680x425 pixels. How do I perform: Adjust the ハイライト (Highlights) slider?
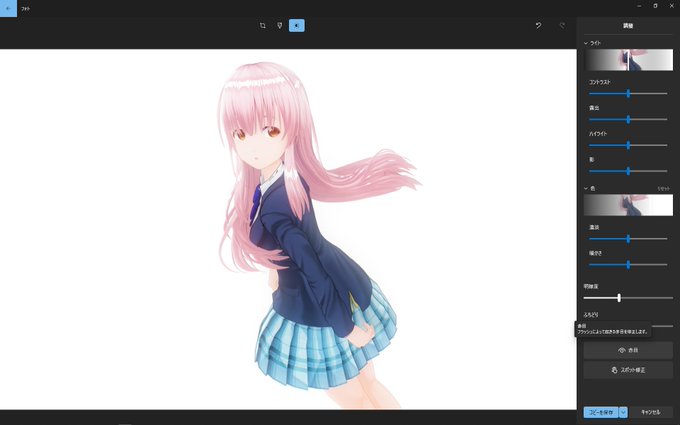pos(628,145)
